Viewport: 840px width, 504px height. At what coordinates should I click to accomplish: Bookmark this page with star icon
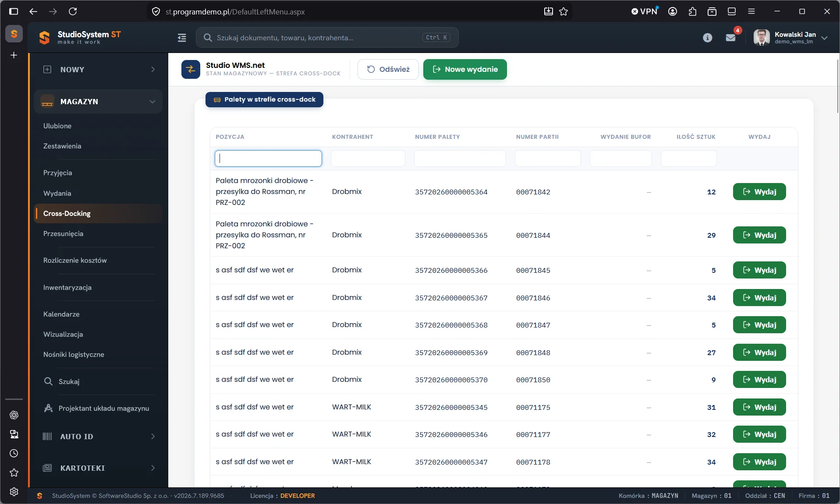(x=564, y=11)
